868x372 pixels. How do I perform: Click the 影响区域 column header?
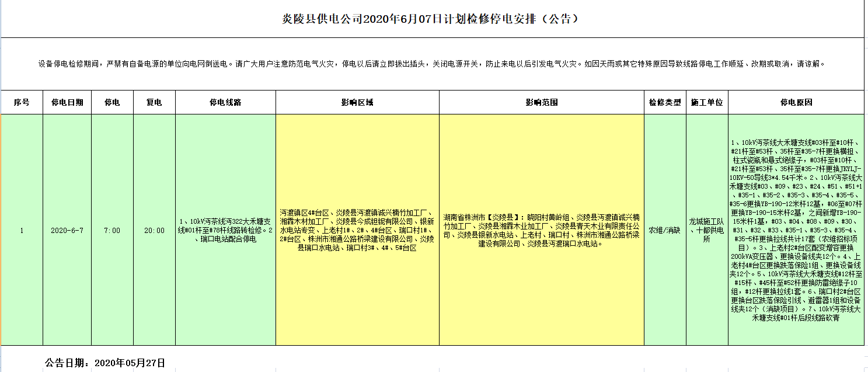point(357,102)
